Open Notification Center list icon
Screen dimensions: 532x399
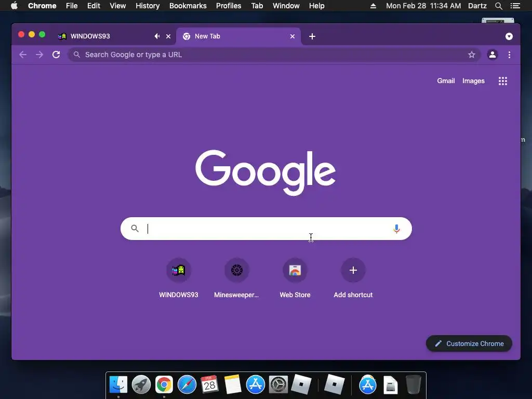pos(515,6)
